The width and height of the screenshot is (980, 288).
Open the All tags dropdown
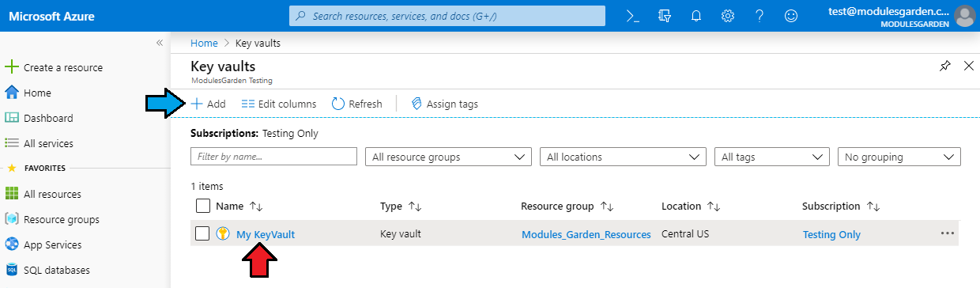(x=772, y=157)
